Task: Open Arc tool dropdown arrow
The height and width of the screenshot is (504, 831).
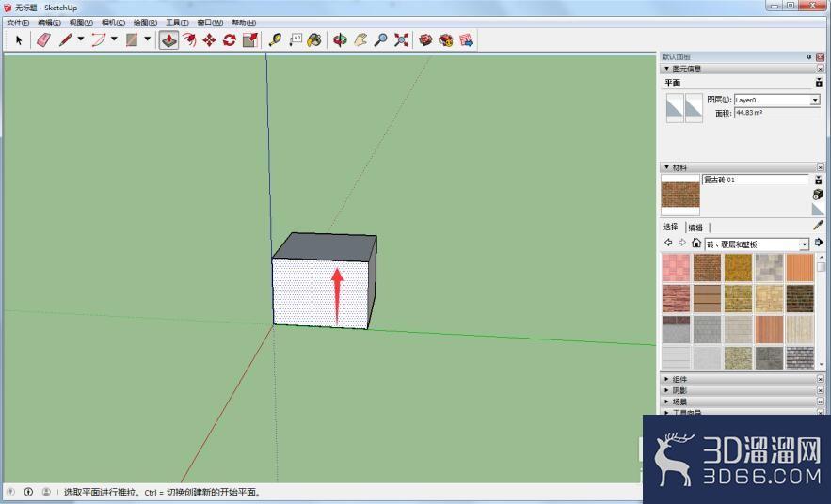Action: pos(114,39)
